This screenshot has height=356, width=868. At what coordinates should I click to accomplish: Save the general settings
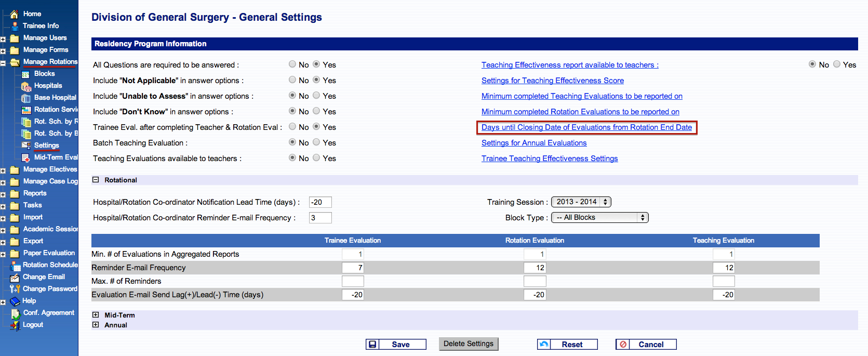pos(396,344)
